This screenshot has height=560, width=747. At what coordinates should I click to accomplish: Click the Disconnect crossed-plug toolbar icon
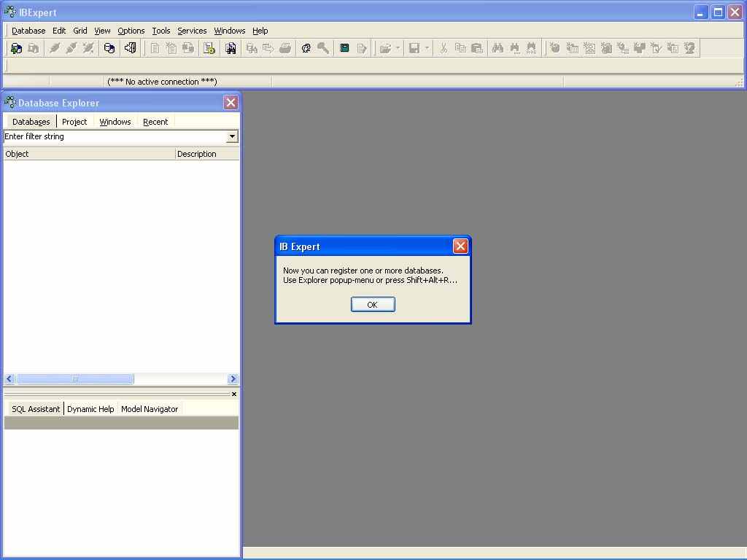88,48
